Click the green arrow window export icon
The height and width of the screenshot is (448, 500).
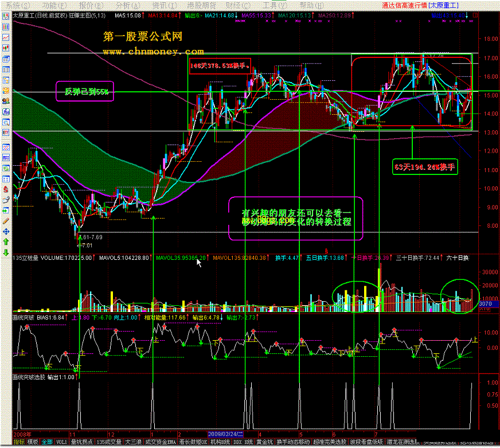6,211
